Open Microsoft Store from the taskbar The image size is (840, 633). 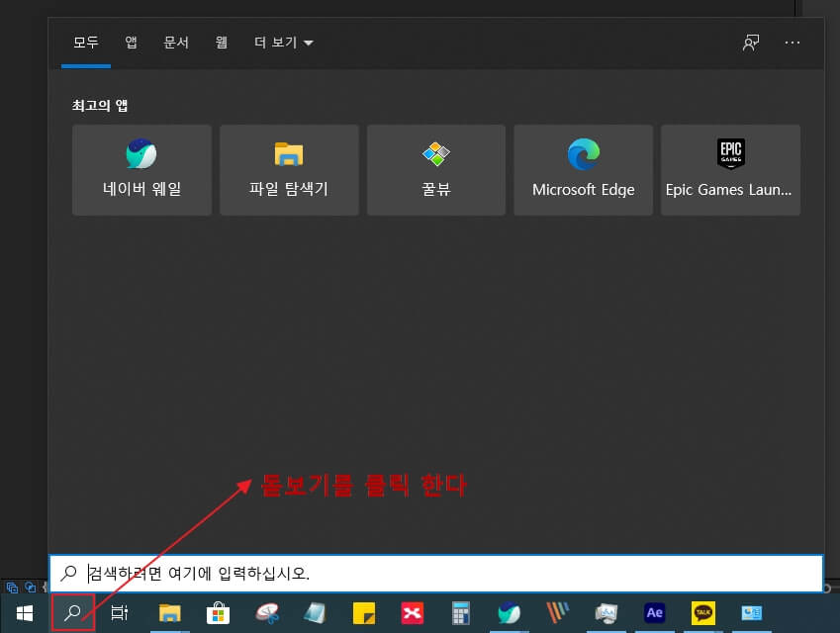(218, 613)
